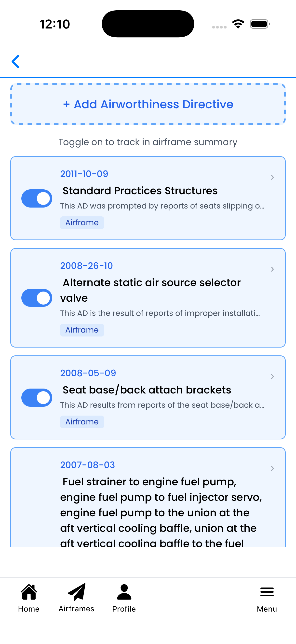This screenshot has height=644, width=296.
Task: Disable the Seat base/back attach brackets toggle
Action: [37, 397]
